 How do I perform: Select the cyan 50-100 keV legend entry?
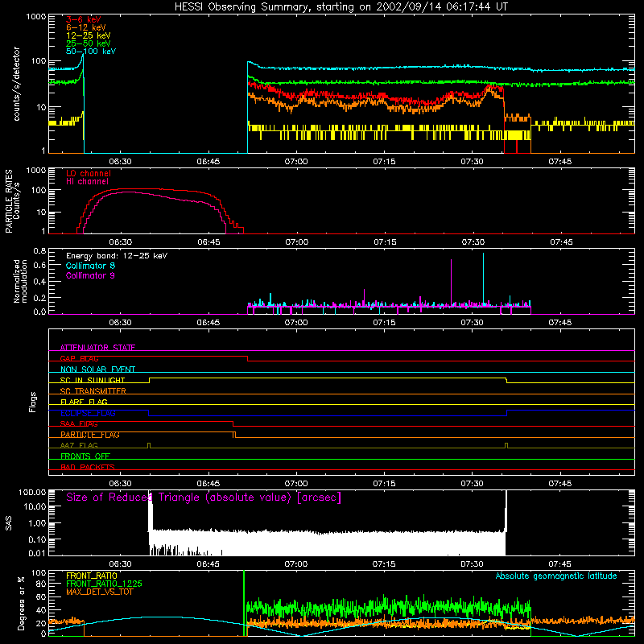click(91, 52)
